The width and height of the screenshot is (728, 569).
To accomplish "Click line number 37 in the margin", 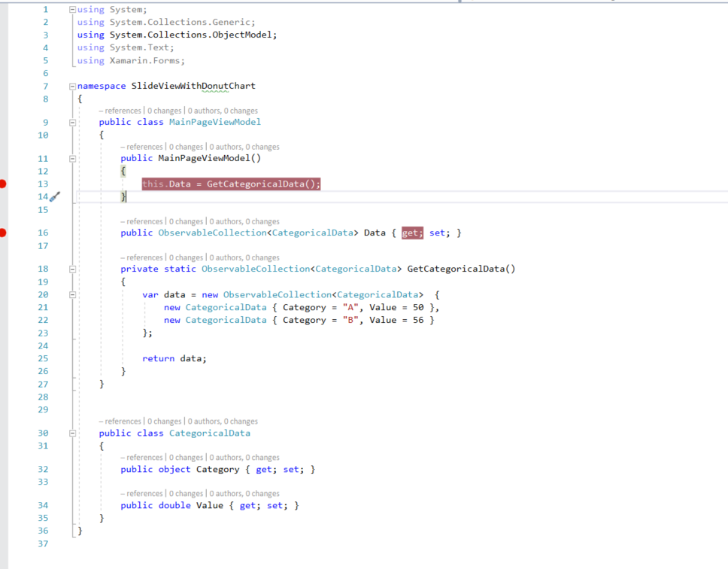I will [x=43, y=544].
